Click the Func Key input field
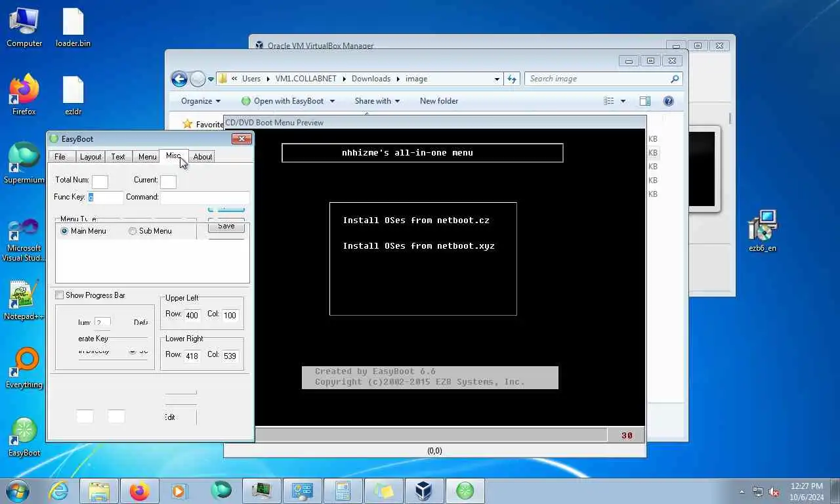 (x=106, y=197)
